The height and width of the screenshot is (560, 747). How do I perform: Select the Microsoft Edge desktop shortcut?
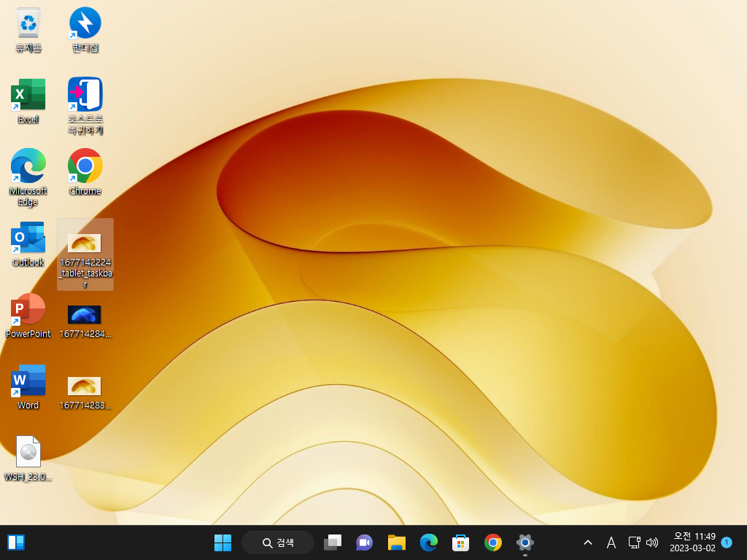pos(28,177)
